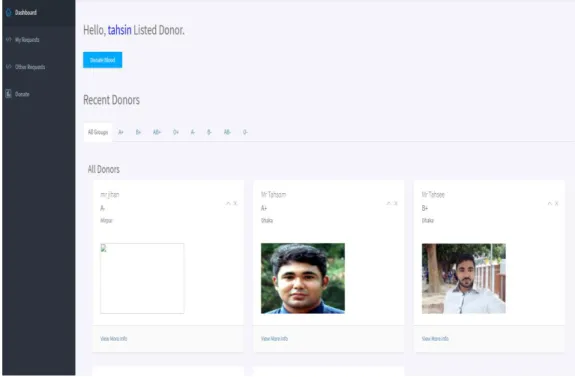The height and width of the screenshot is (377, 575).
Task: Filter donors by O- tab
Action: [245, 132]
